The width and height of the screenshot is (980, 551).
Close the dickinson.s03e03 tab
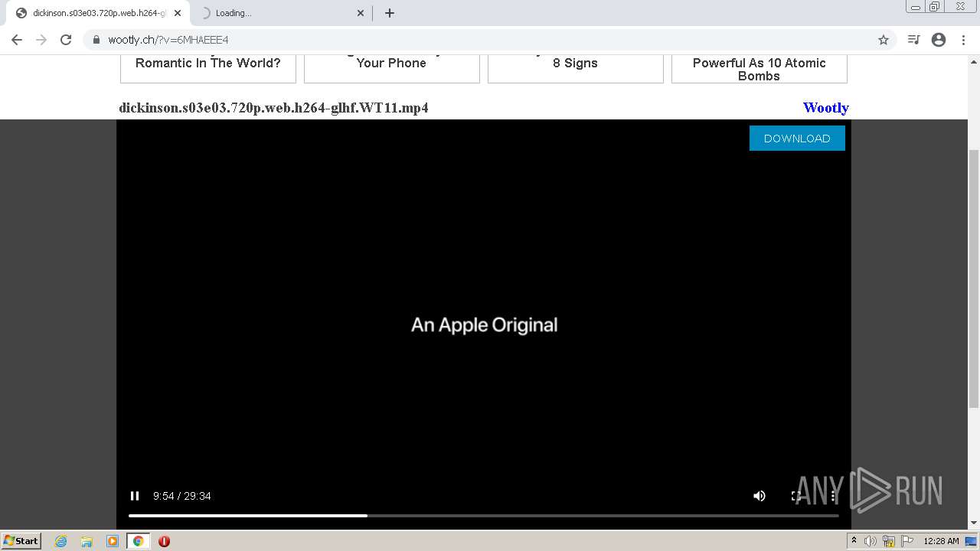(178, 13)
